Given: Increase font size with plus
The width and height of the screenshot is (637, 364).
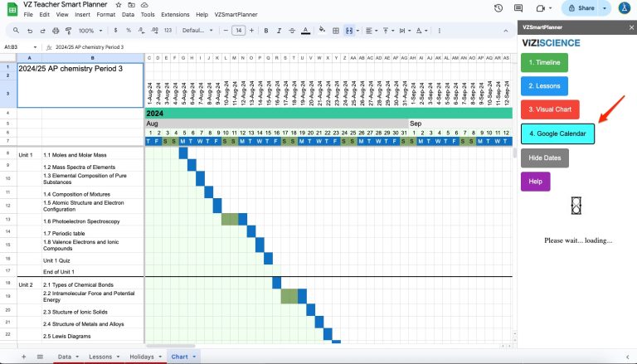Looking at the screenshot, I should [251, 31].
